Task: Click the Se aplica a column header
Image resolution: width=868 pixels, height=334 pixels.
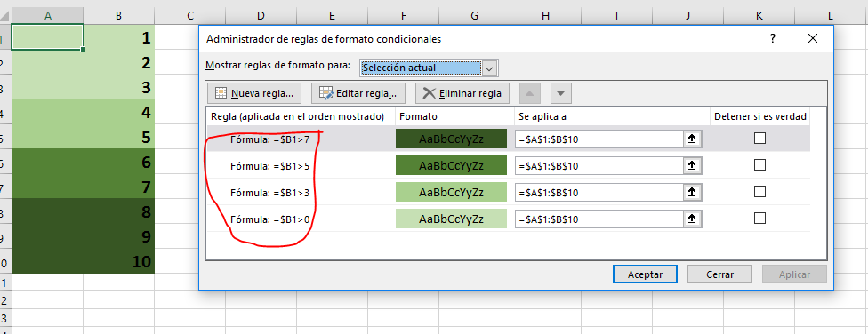Action: pos(612,116)
